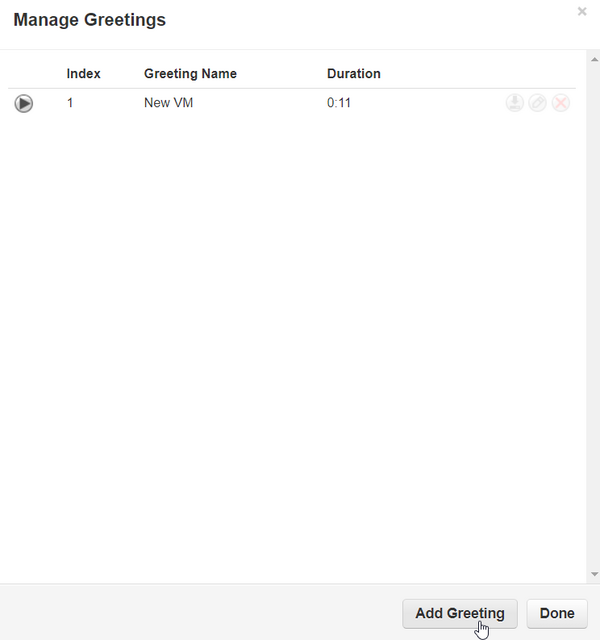Select the New VM greeting name
The height and width of the screenshot is (640, 600).
click(x=168, y=103)
